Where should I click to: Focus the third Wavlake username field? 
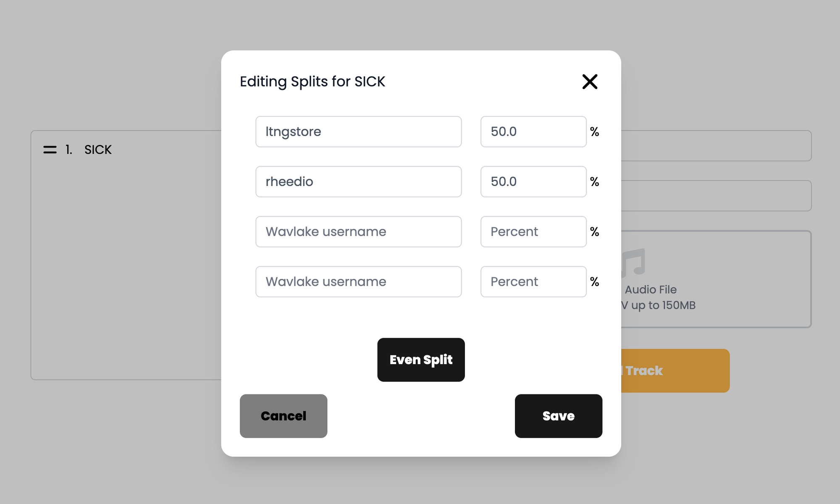coord(358,231)
